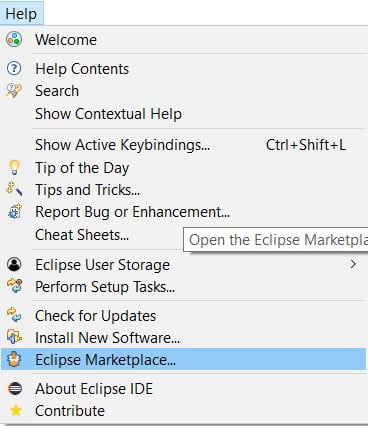Click the Eclipse Marketplace basket icon
The image size is (368, 426).
tap(14, 359)
